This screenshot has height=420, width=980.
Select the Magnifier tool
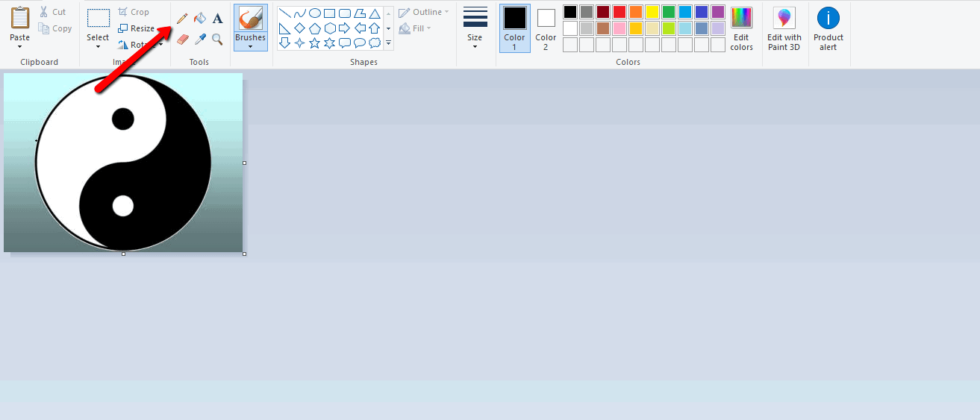(217, 39)
